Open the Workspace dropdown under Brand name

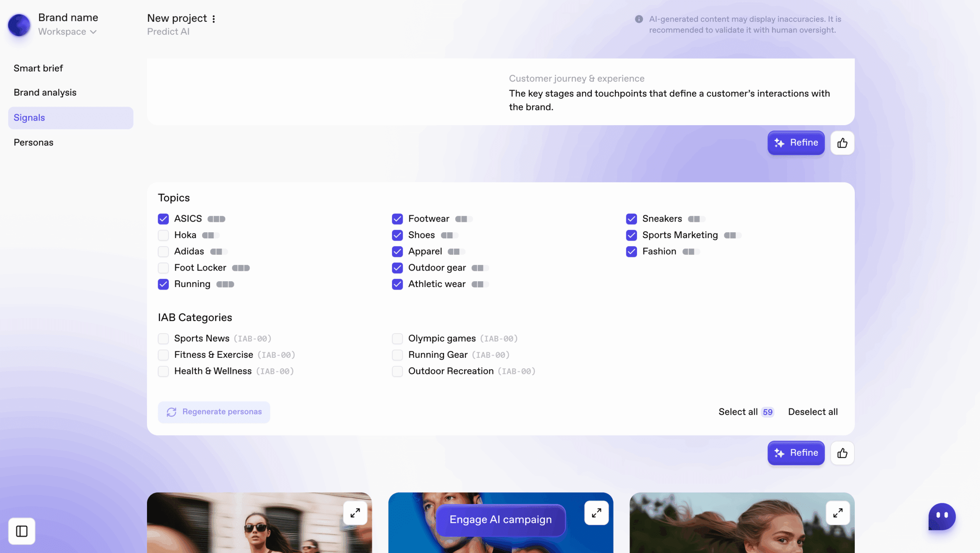(x=67, y=32)
